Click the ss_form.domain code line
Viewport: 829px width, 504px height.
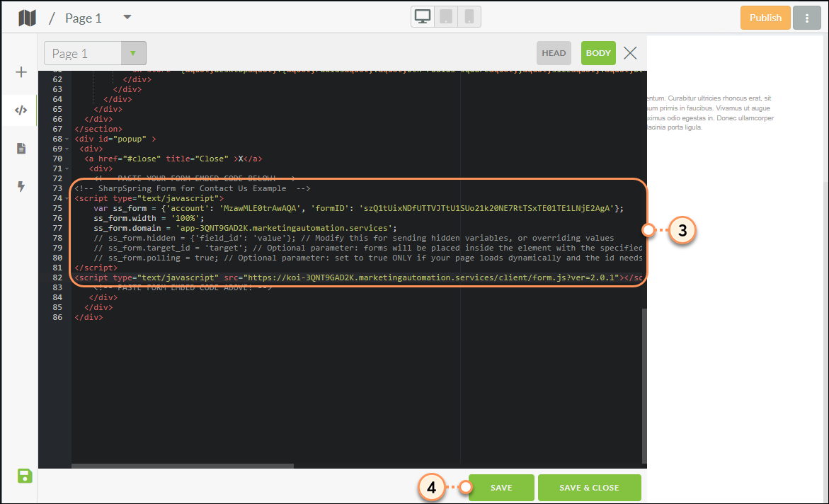245,228
